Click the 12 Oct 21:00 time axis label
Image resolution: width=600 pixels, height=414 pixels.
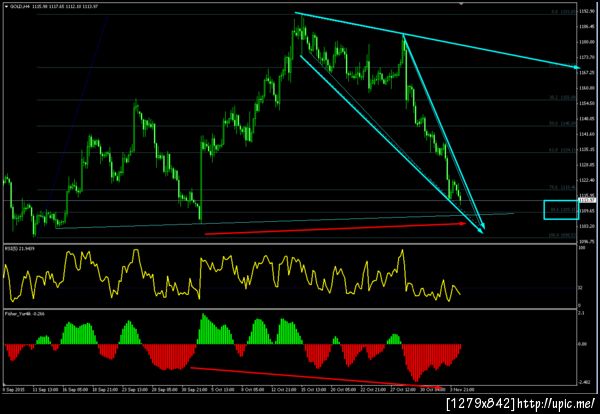point(284,390)
